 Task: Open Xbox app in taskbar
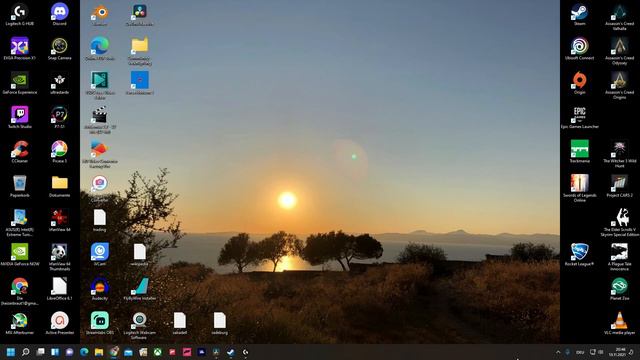point(158,352)
